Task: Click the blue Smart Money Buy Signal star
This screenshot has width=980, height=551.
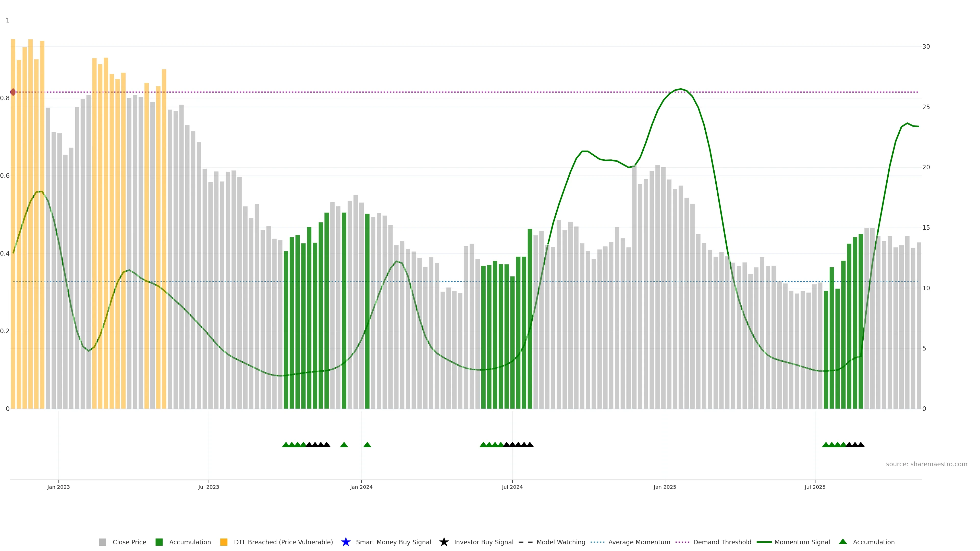Action: (346, 542)
